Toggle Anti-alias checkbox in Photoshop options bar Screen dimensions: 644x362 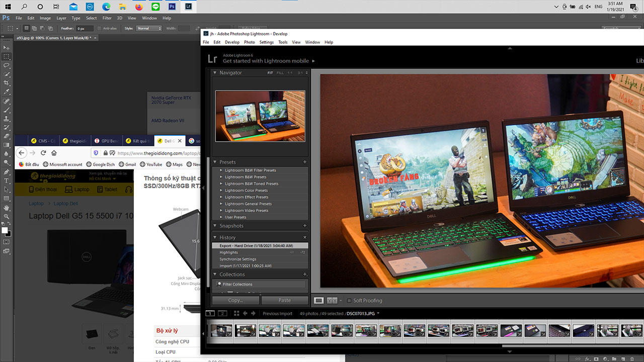[x=99, y=29]
